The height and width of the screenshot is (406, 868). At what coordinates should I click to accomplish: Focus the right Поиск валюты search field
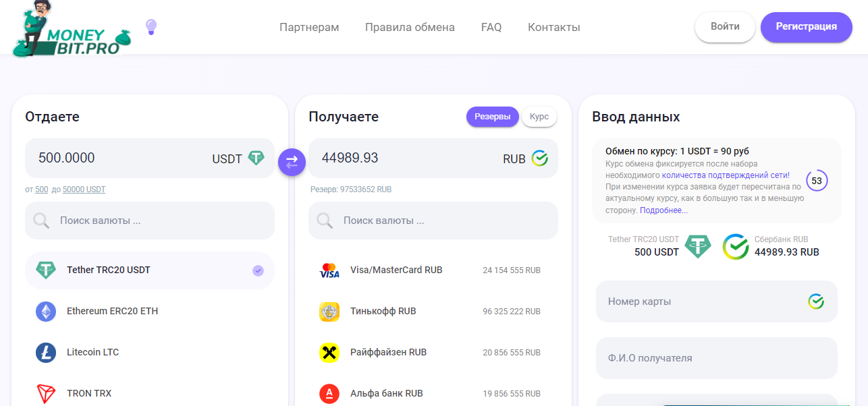click(433, 221)
